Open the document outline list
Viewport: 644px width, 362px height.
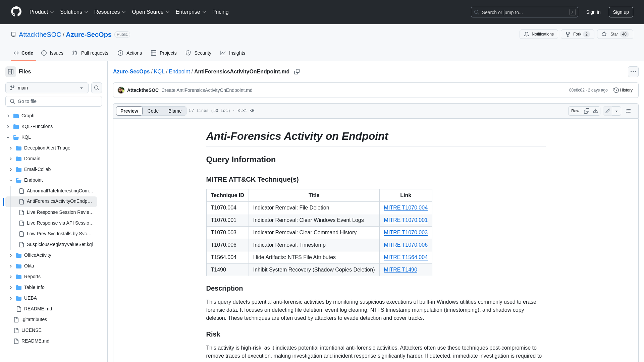pyautogui.click(x=628, y=111)
